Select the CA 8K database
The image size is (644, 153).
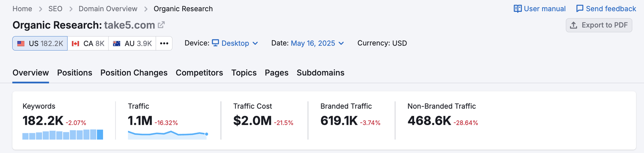pos(88,43)
